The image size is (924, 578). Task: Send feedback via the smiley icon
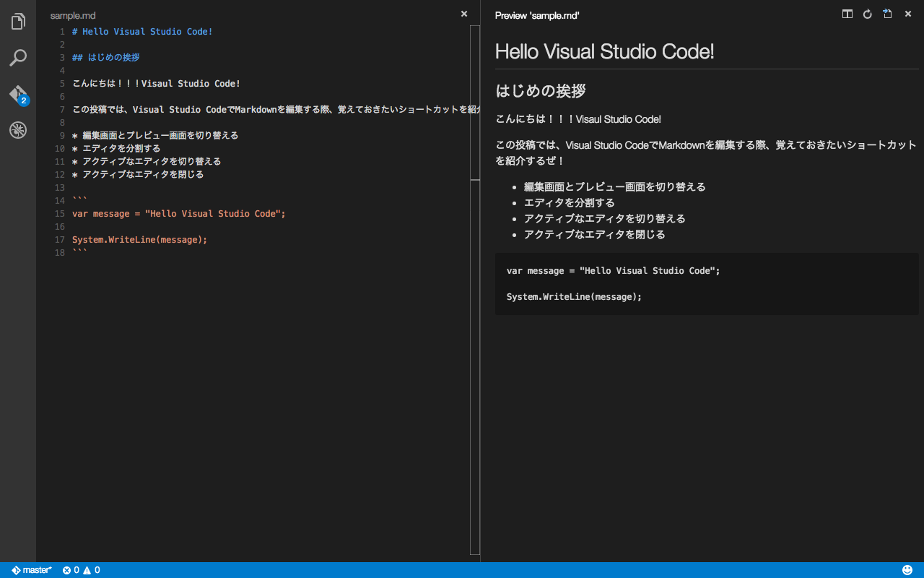click(907, 570)
